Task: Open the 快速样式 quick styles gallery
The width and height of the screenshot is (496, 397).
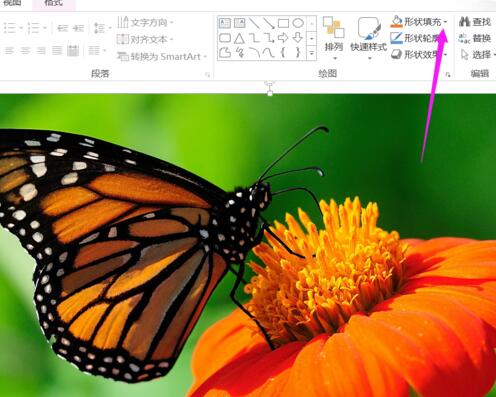Action: tap(369, 38)
